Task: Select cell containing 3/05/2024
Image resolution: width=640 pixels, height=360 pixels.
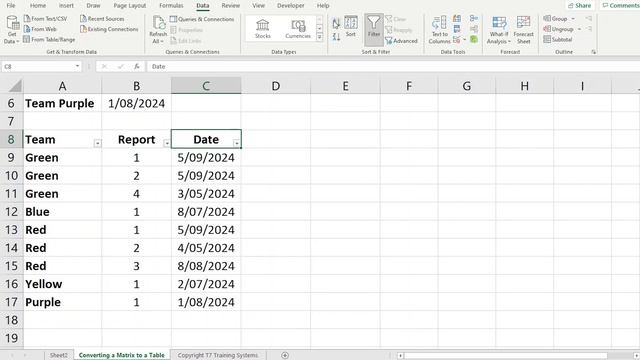Action: (206, 193)
